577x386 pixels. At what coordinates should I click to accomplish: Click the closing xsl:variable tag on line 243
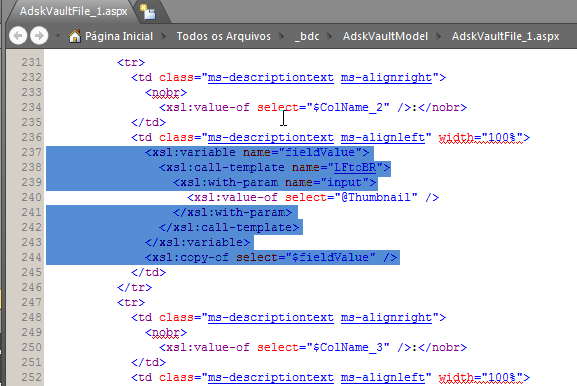coord(197,242)
